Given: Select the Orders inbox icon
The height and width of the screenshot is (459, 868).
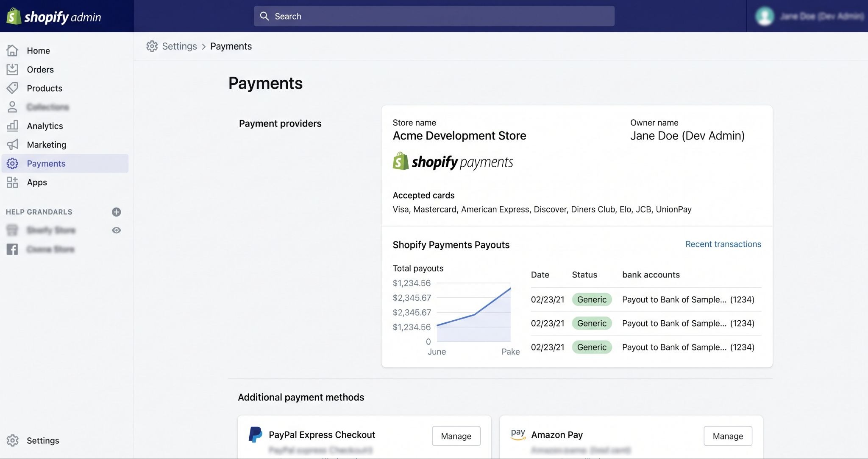Looking at the screenshot, I should point(12,69).
